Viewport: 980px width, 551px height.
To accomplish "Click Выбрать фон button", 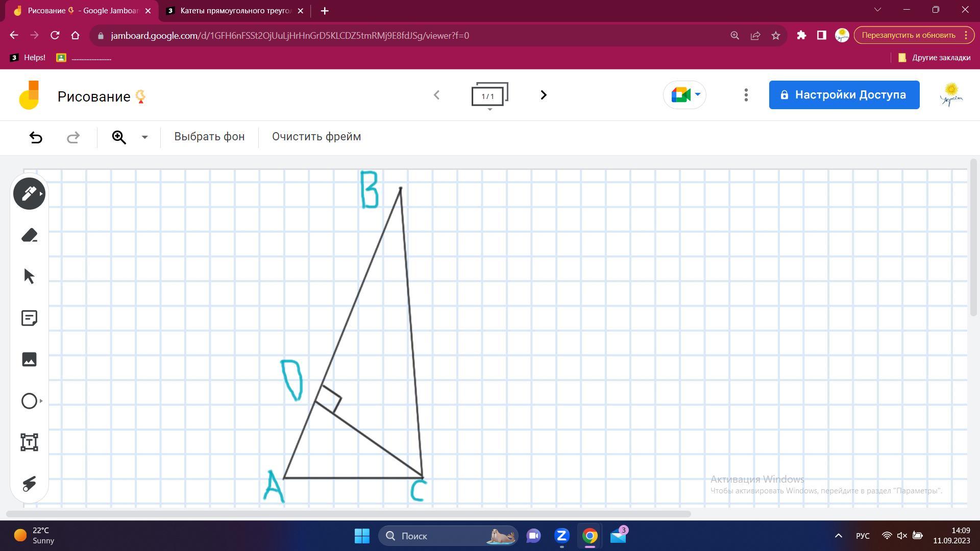I will 209,137.
